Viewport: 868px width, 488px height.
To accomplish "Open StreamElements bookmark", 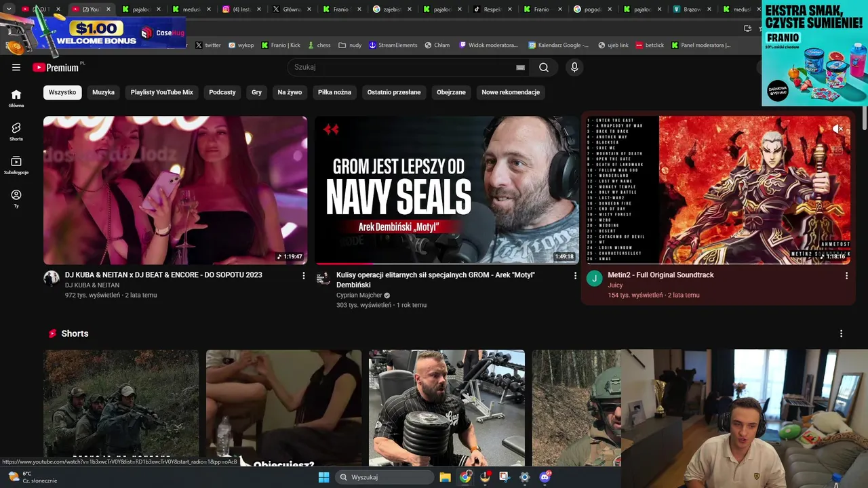I will tap(393, 45).
